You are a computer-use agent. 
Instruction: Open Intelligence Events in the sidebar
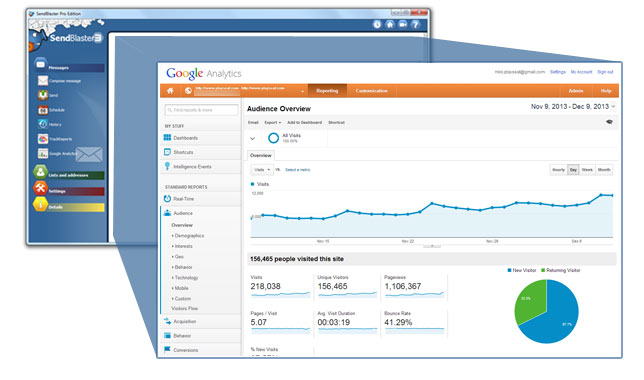click(x=192, y=166)
